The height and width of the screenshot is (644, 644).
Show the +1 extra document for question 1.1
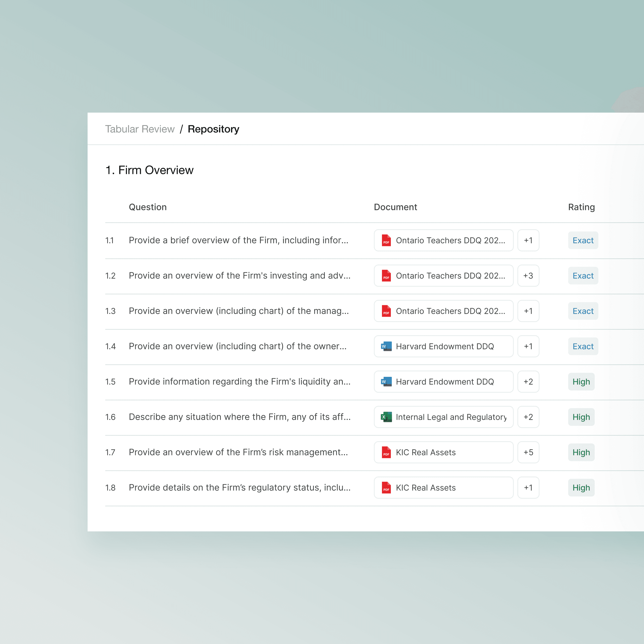528,240
